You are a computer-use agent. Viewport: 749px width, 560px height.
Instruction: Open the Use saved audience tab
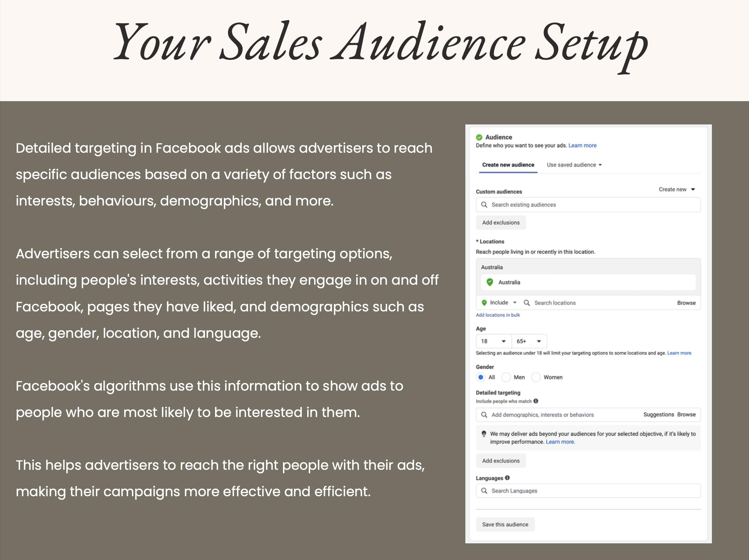click(x=574, y=165)
